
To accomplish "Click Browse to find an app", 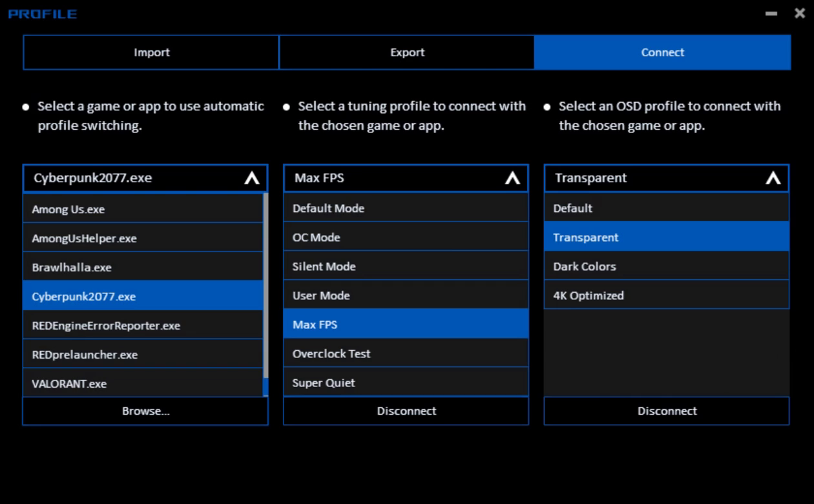I will click(x=145, y=411).
